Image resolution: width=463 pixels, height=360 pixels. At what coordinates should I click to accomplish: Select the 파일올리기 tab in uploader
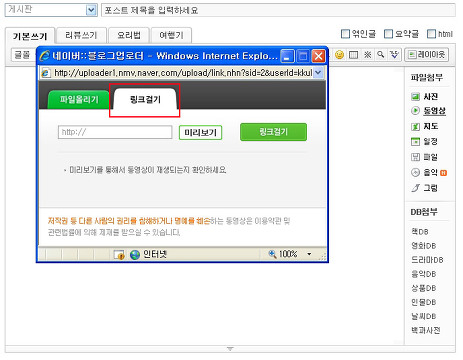coord(79,99)
